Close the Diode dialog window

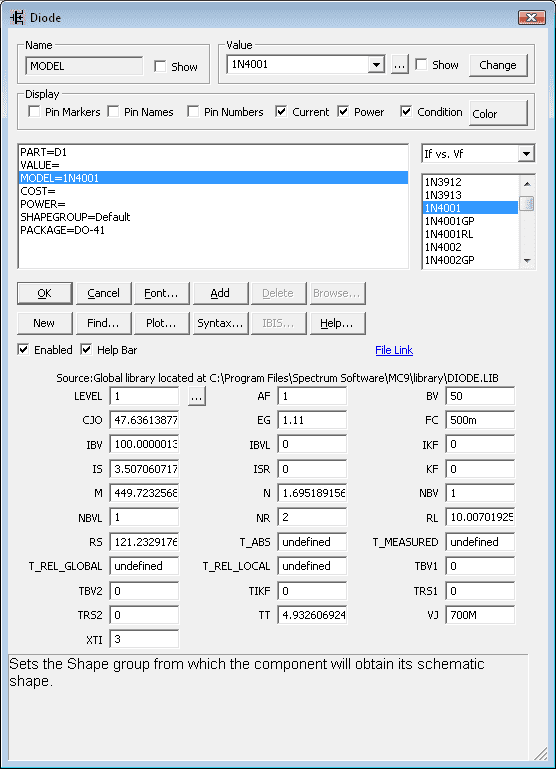click(x=531, y=17)
